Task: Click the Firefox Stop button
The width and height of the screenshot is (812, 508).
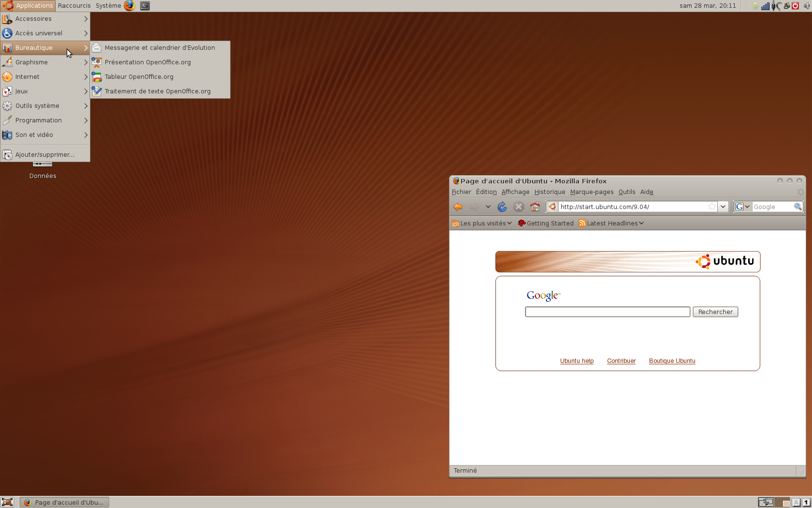Action: (519, 207)
